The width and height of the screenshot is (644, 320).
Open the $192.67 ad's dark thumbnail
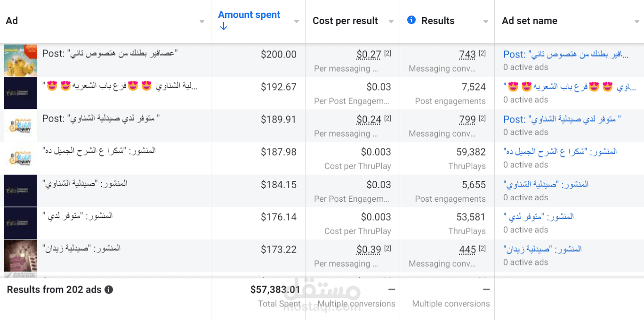point(20,93)
